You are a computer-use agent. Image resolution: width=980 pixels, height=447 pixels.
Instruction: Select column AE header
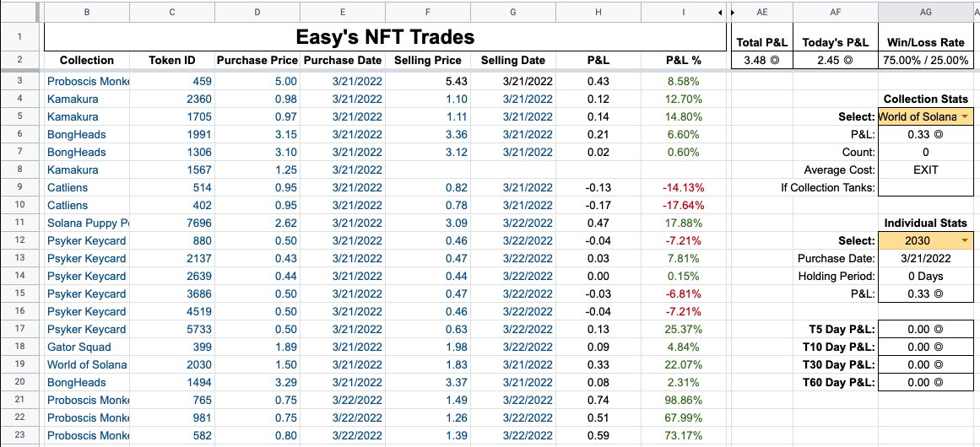point(762,12)
